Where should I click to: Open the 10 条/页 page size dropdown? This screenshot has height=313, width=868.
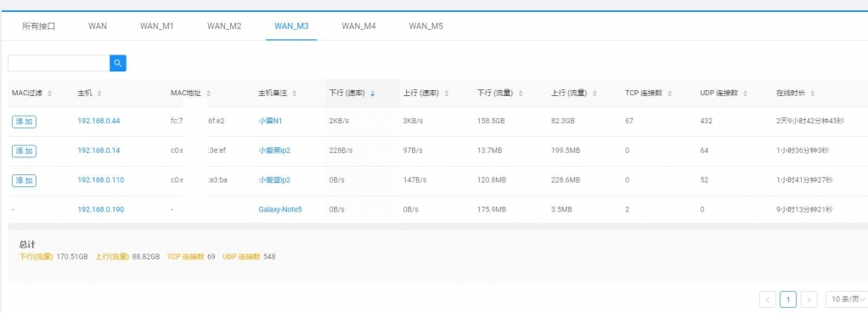click(x=847, y=299)
